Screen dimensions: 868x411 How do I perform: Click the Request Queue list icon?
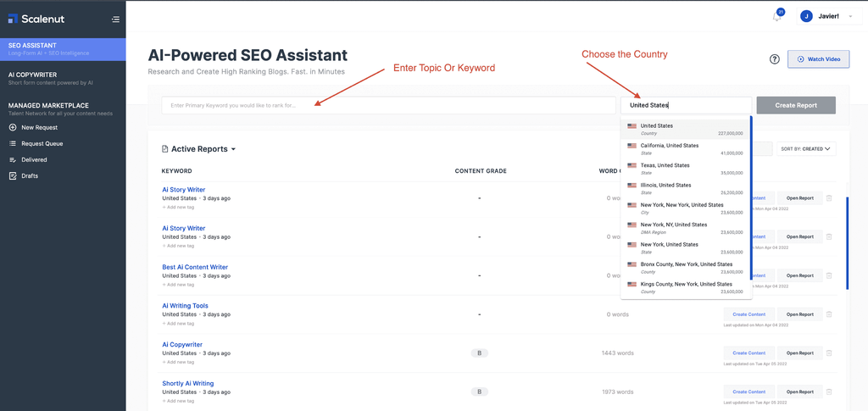pyautogui.click(x=13, y=143)
